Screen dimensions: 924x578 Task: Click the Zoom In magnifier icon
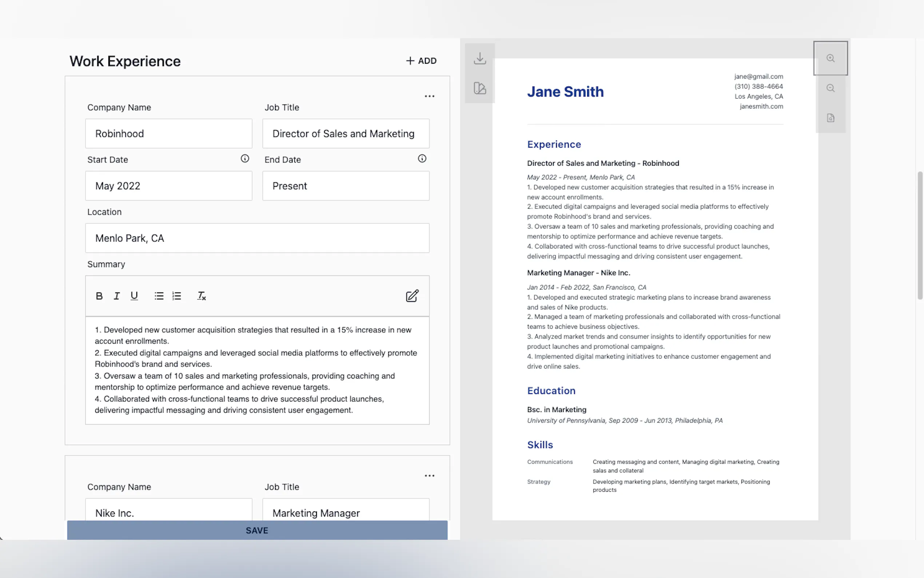[831, 58]
